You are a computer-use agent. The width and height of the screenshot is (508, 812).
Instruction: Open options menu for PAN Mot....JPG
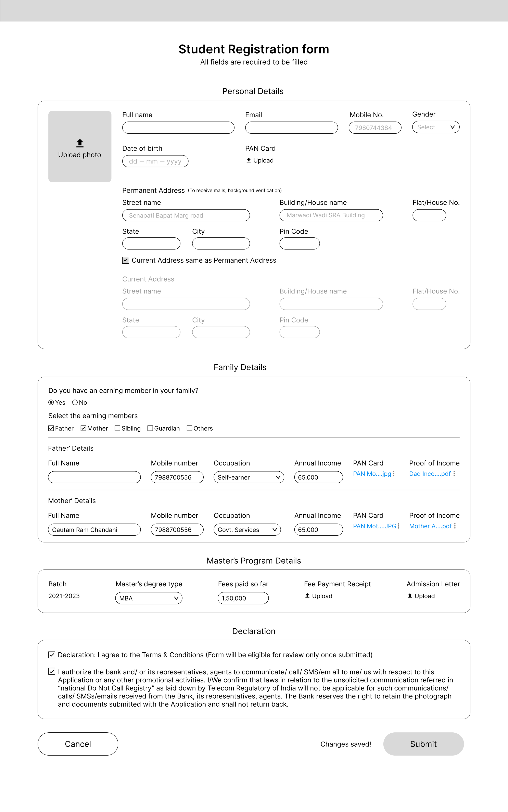(398, 526)
